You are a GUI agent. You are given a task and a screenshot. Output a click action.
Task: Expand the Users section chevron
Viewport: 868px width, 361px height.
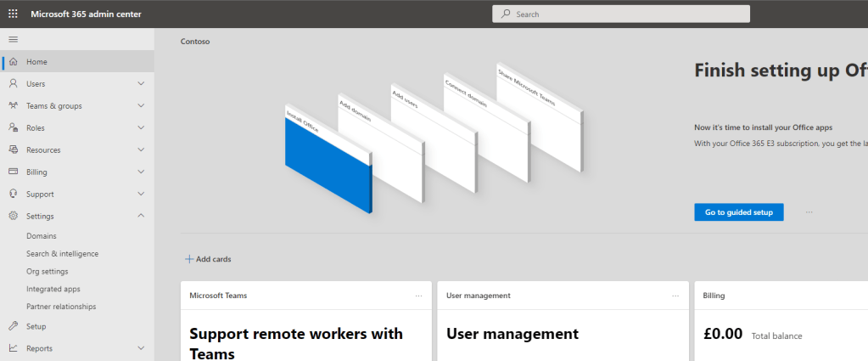point(141,84)
